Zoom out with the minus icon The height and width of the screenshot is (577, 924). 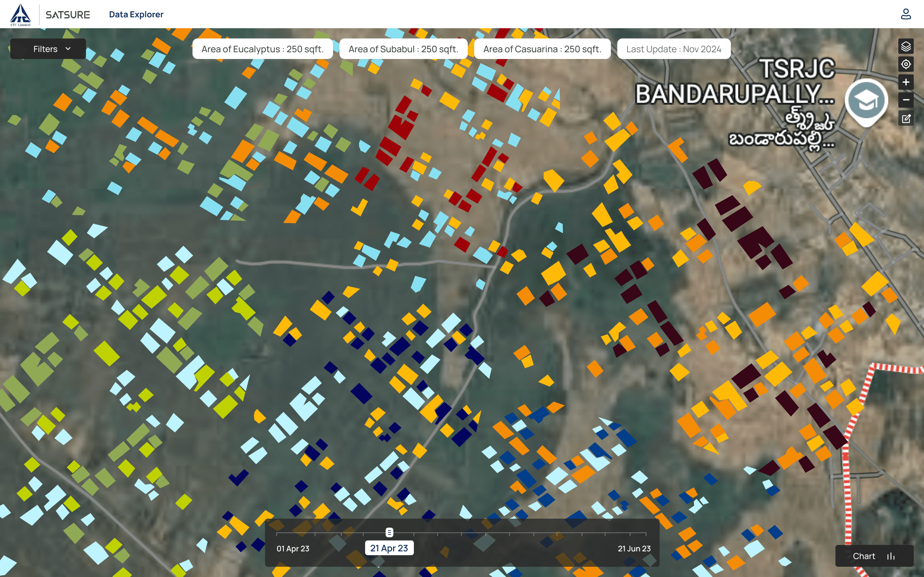tap(906, 100)
